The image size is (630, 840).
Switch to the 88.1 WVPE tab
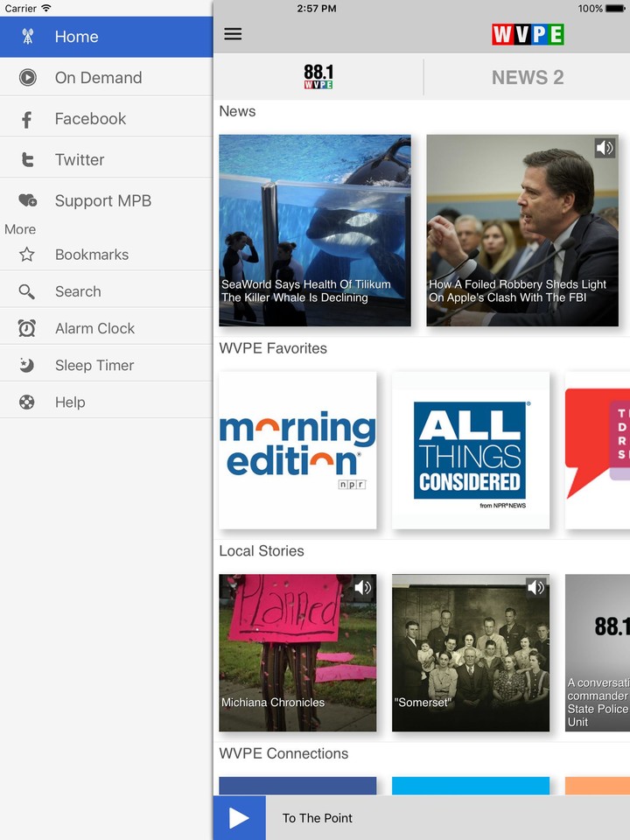tap(318, 77)
